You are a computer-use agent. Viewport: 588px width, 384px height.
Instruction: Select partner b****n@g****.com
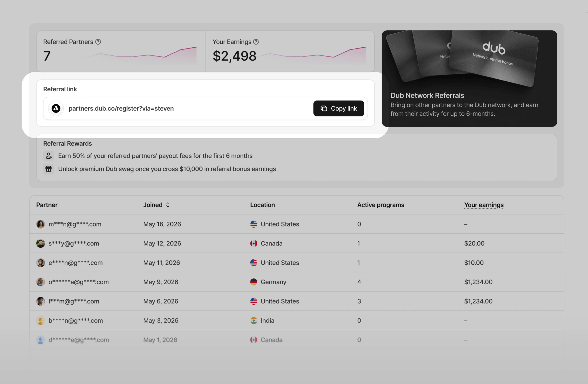(x=76, y=320)
